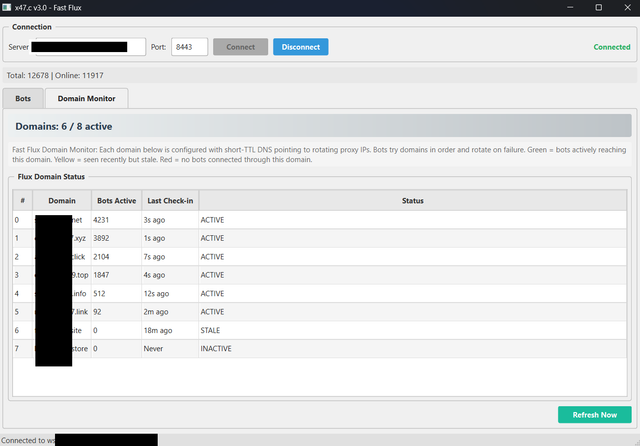This screenshot has height=446, width=640.
Task: Click the Last Check-in column header
Action: (170, 200)
